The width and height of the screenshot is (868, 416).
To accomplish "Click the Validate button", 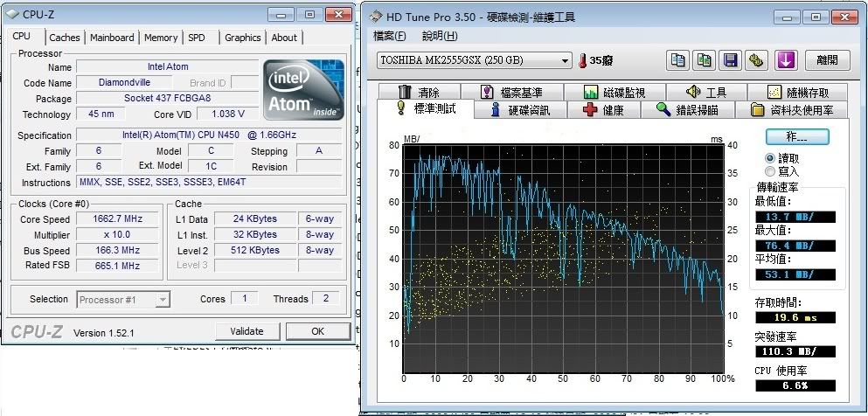I will (x=247, y=331).
